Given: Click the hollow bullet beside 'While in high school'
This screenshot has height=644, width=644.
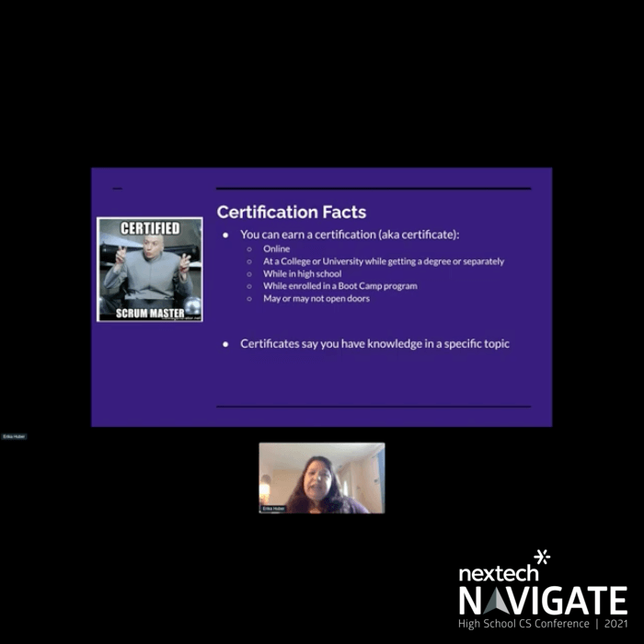Looking at the screenshot, I should point(248,274).
